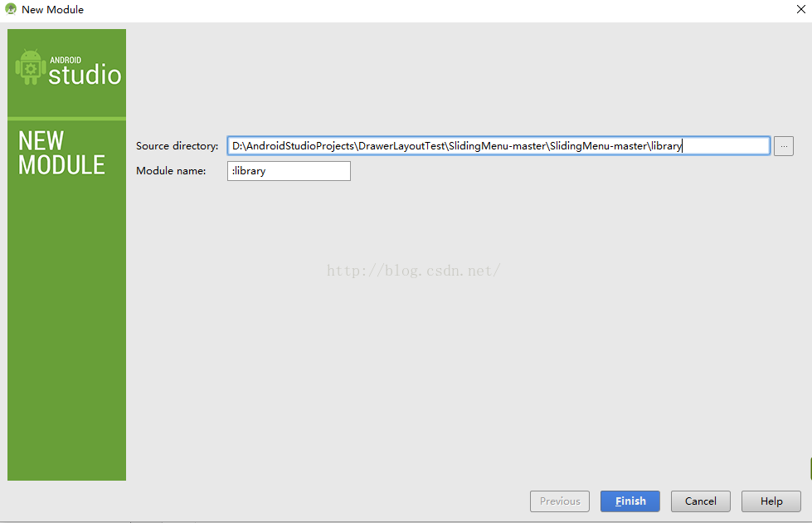This screenshot has height=523, width=812.
Task: Click the Module name input field
Action: [289, 171]
